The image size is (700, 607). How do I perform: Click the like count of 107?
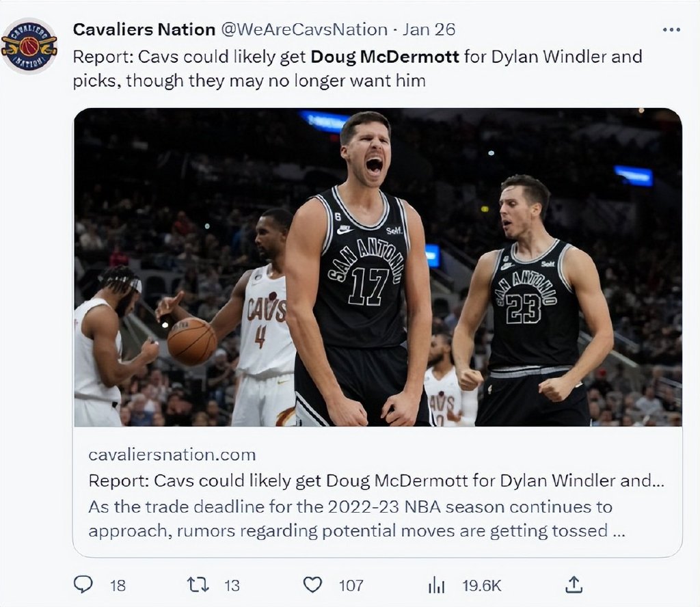pos(351,585)
